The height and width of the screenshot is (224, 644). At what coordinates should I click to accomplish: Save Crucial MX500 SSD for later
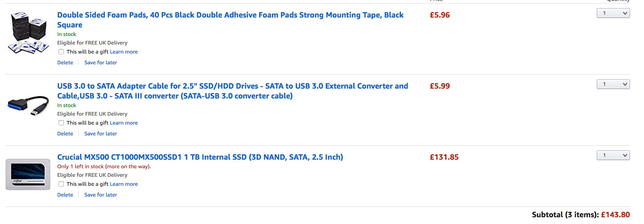click(x=101, y=195)
